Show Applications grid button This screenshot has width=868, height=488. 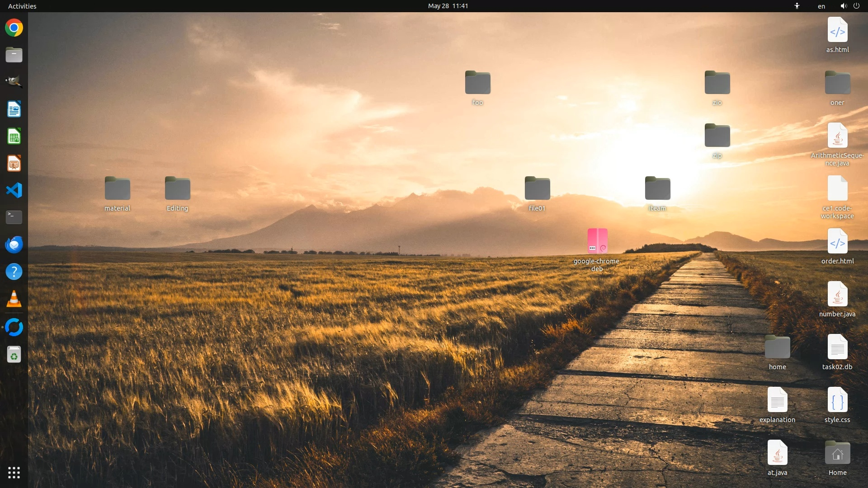point(14,473)
